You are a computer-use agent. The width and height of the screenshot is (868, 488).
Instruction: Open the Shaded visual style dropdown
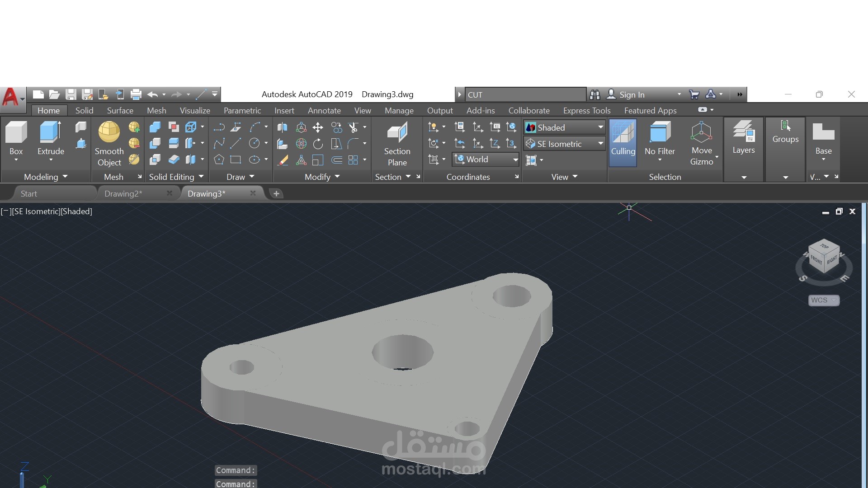(x=564, y=127)
